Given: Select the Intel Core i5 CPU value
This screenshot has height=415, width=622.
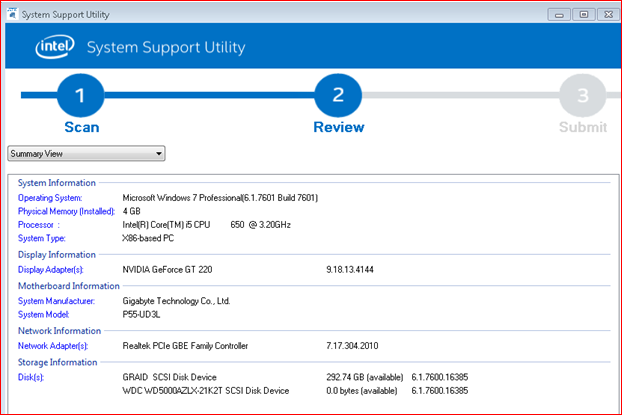Looking at the screenshot, I should (x=206, y=225).
